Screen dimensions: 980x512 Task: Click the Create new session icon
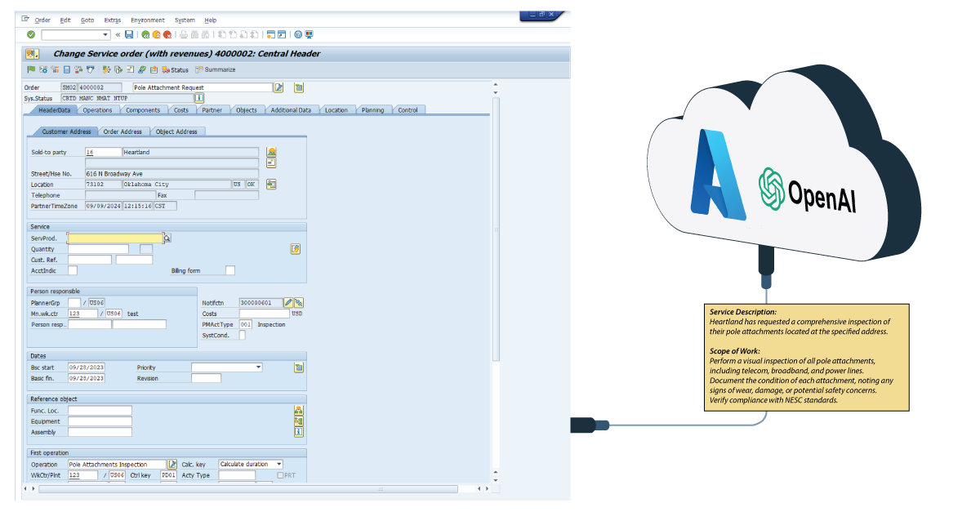(271, 34)
